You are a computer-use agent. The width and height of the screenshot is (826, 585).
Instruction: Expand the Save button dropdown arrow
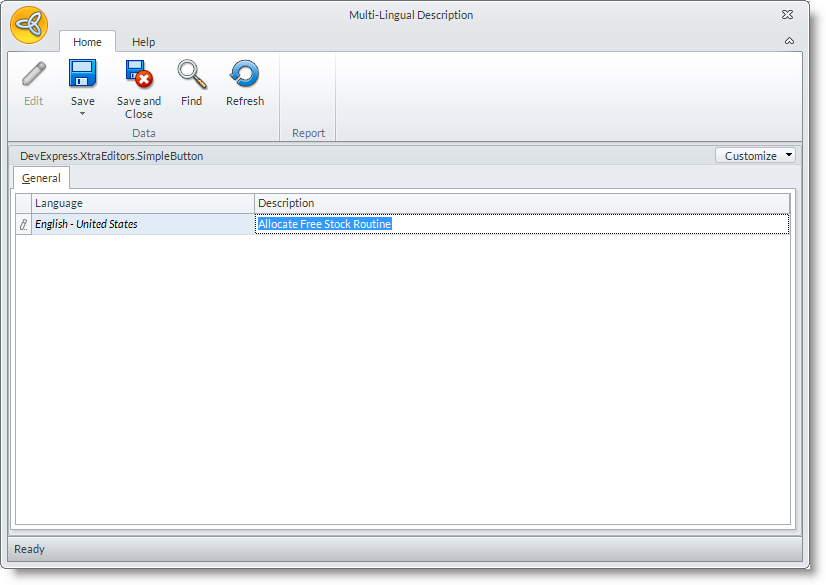click(82, 113)
